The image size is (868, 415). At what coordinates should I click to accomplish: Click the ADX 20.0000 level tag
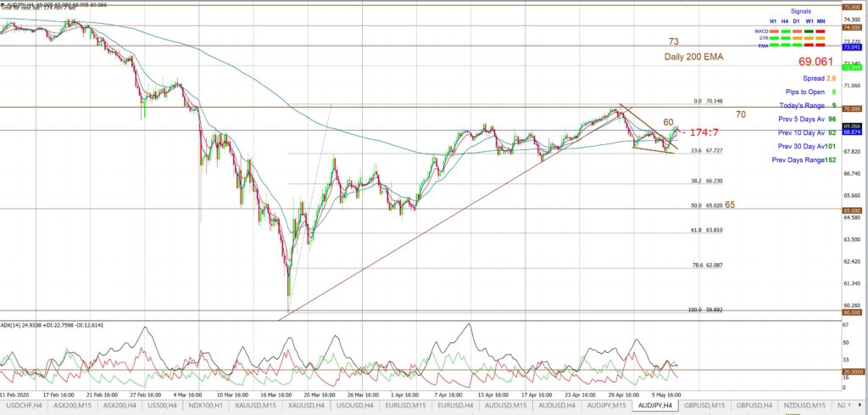pos(851,372)
